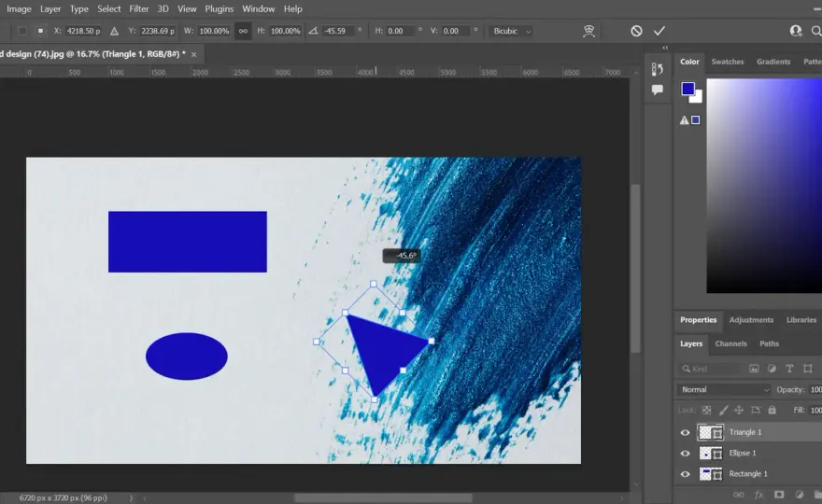Image resolution: width=822 pixels, height=504 pixels.
Task: Open the Comments panel icon
Action: (x=658, y=90)
